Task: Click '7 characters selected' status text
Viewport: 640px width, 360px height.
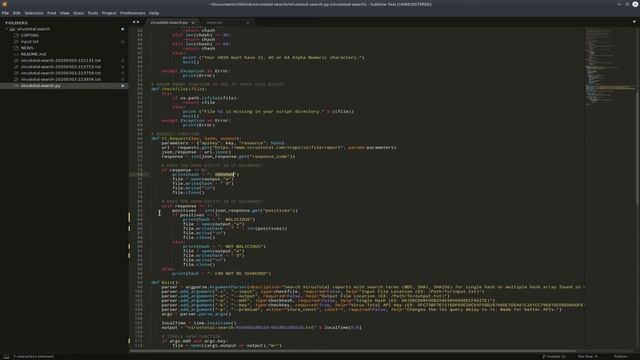Action: [33, 356]
